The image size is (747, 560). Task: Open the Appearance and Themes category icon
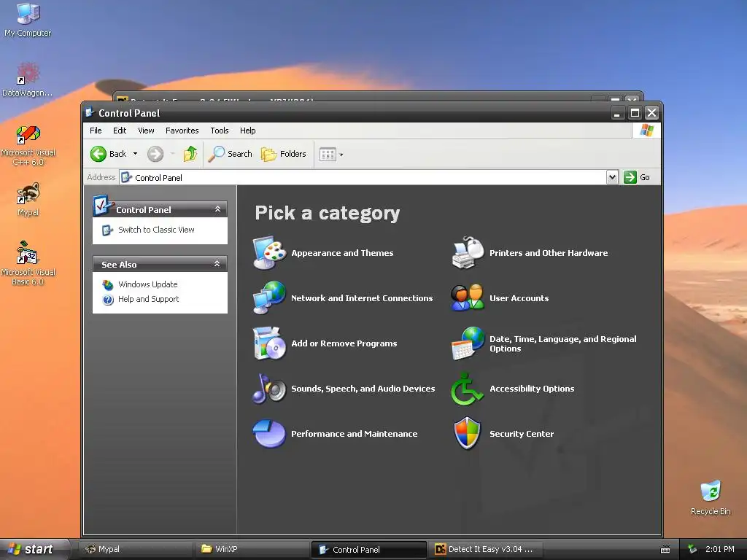[x=269, y=253]
